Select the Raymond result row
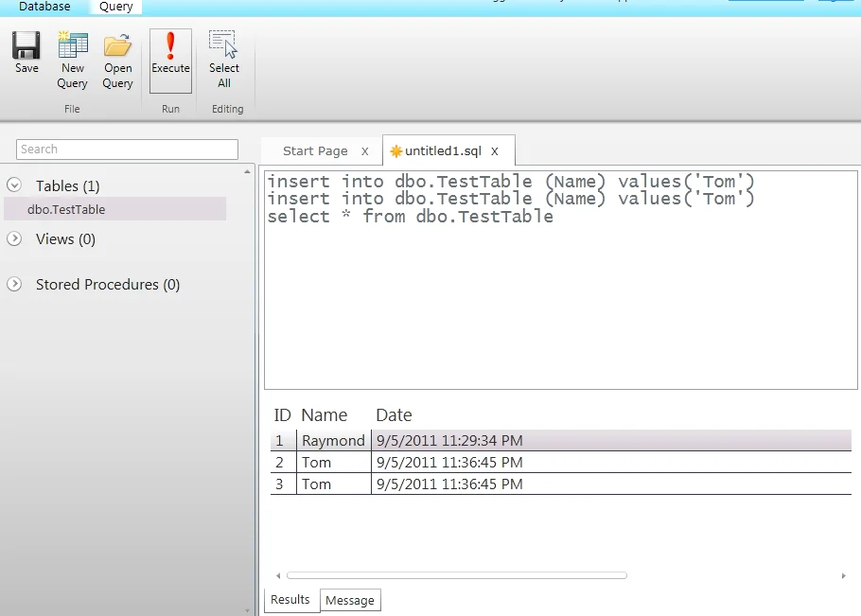This screenshot has height=616, width=861. click(x=333, y=440)
